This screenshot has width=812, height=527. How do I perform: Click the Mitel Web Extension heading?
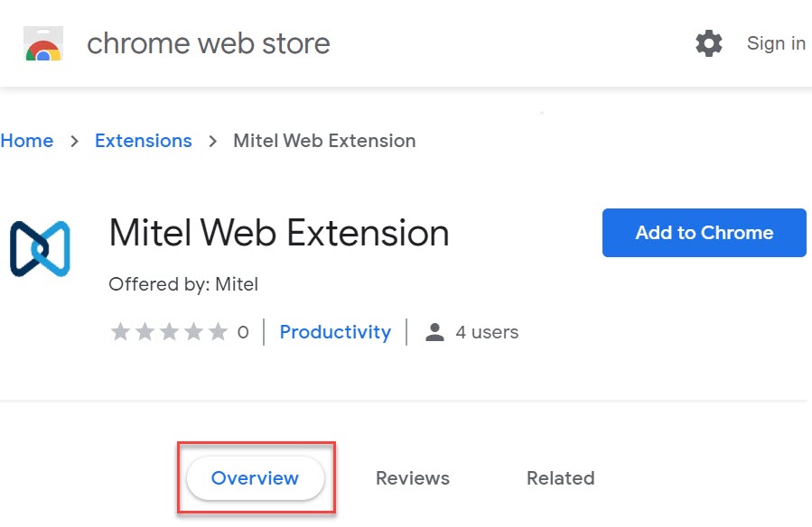coord(279,234)
